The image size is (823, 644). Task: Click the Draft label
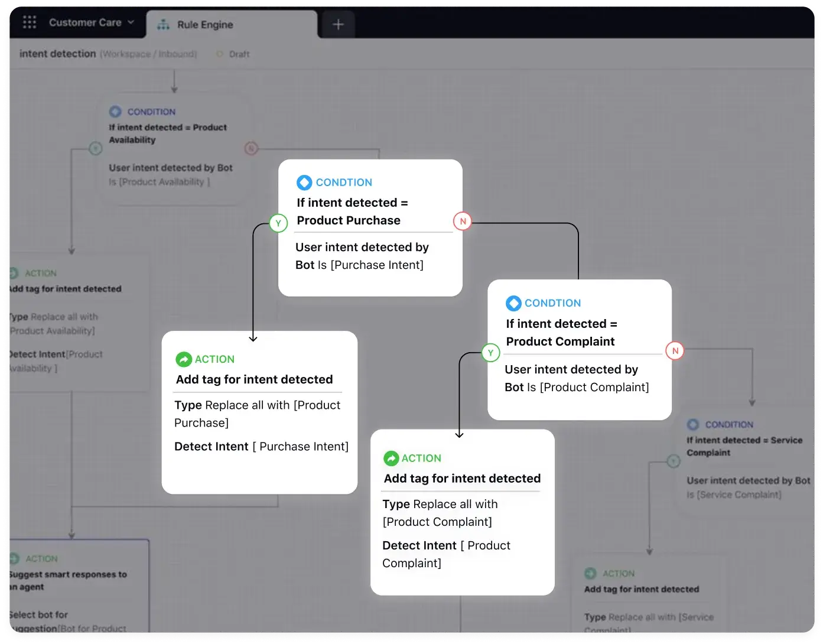(x=239, y=54)
